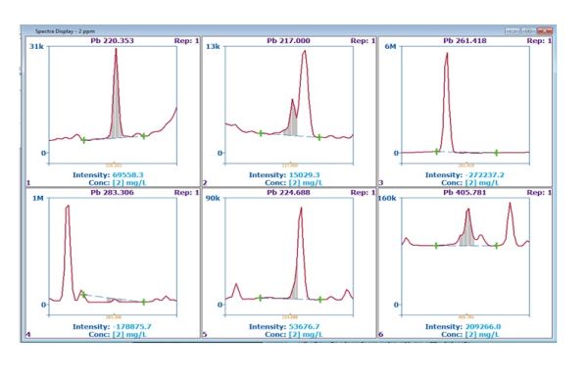
Task: Click the Conc value in Pb 220.353 panel
Action: 129,183
